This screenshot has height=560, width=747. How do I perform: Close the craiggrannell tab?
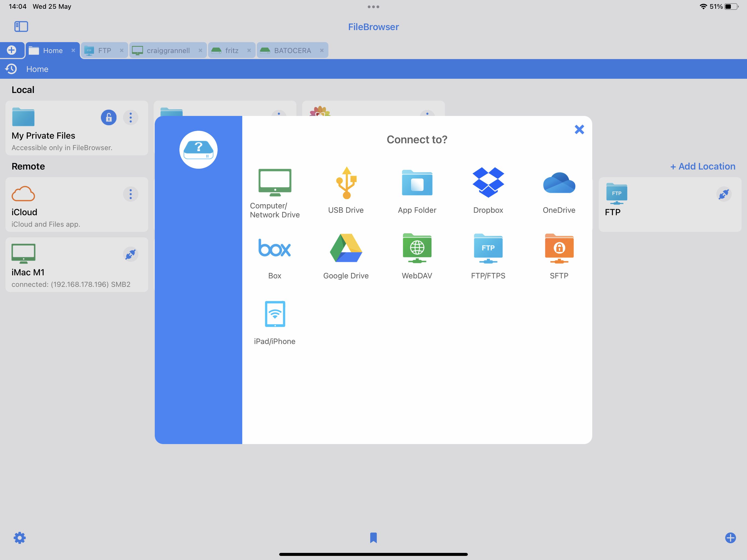[200, 50]
